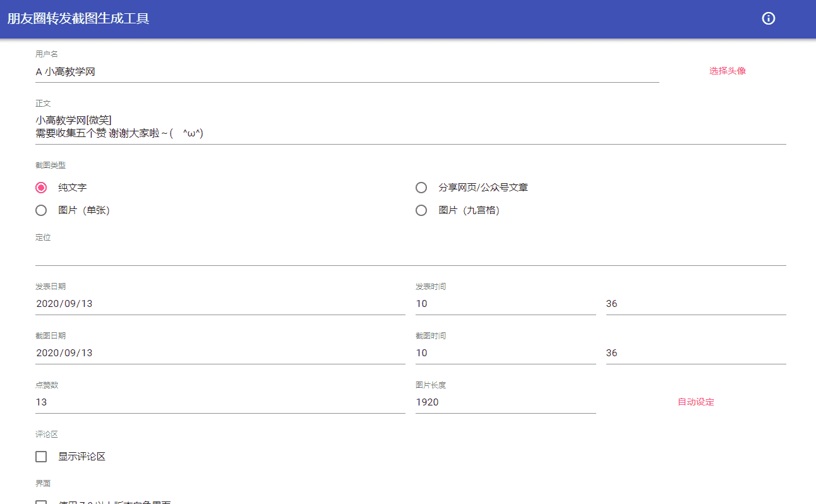The height and width of the screenshot is (504, 816).
Task: Open the 截图日期 date field
Action: (x=220, y=353)
